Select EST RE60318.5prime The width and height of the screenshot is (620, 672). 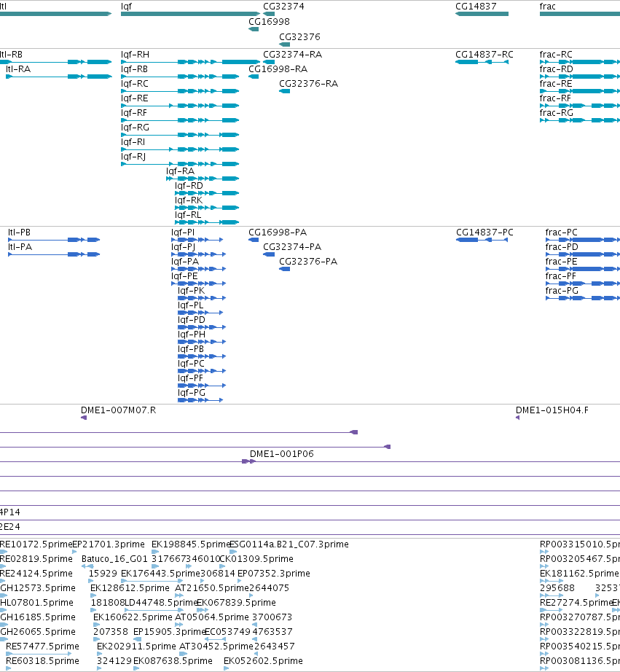pyautogui.click(x=42, y=661)
